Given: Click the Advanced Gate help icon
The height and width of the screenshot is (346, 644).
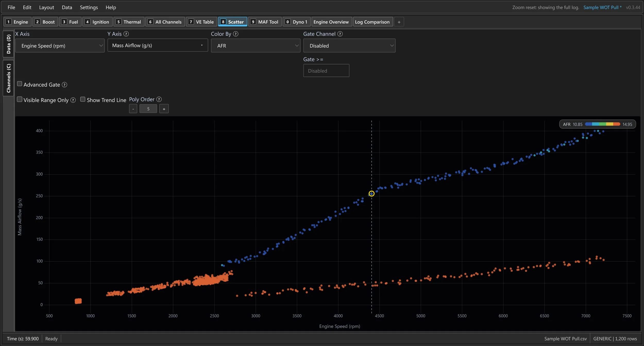Looking at the screenshot, I should point(64,85).
